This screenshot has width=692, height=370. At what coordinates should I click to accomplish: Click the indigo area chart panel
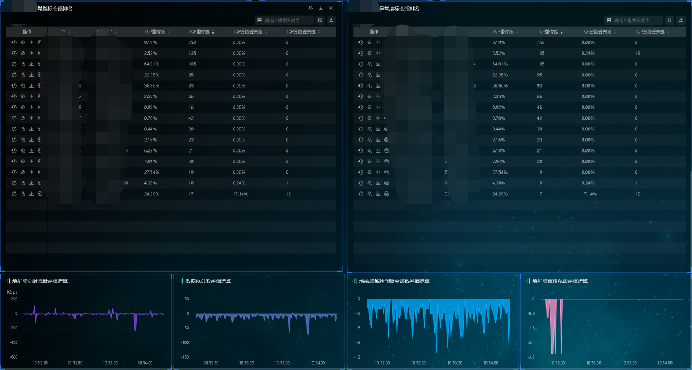coord(259,321)
